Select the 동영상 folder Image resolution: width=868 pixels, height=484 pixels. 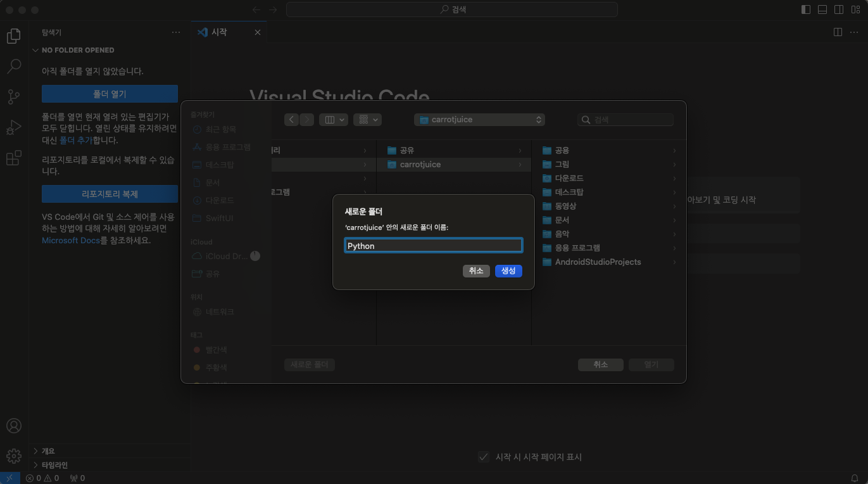(609, 206)
